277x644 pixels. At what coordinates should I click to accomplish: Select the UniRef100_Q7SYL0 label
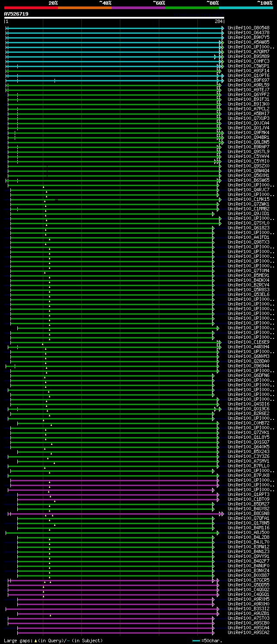coord(248,223)
